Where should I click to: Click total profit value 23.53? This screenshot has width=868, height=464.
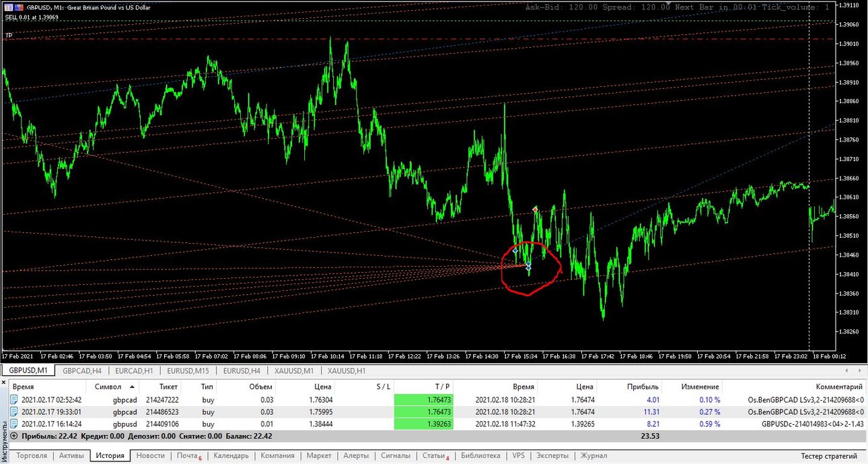(651, 436)
